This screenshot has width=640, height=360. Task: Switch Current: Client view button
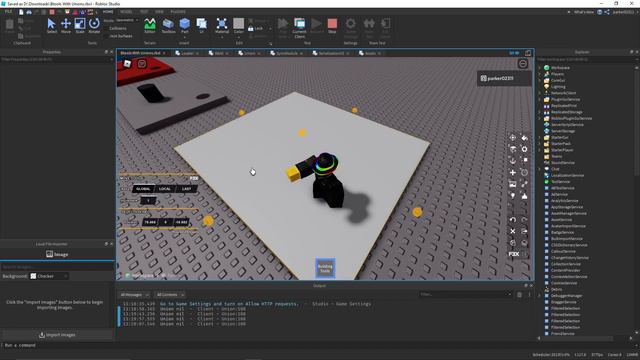click(x=299, y=28)
